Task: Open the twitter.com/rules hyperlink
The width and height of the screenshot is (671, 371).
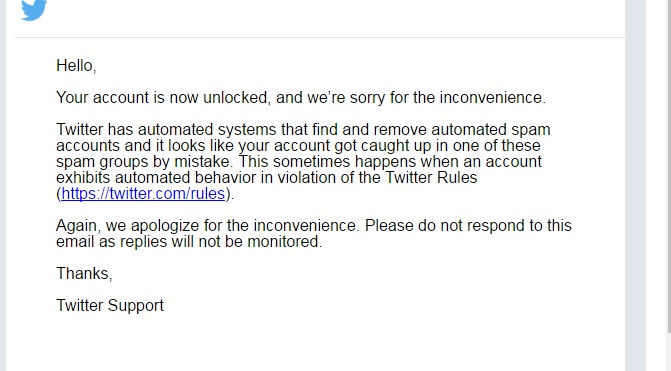Action: [x=143, y=194]
